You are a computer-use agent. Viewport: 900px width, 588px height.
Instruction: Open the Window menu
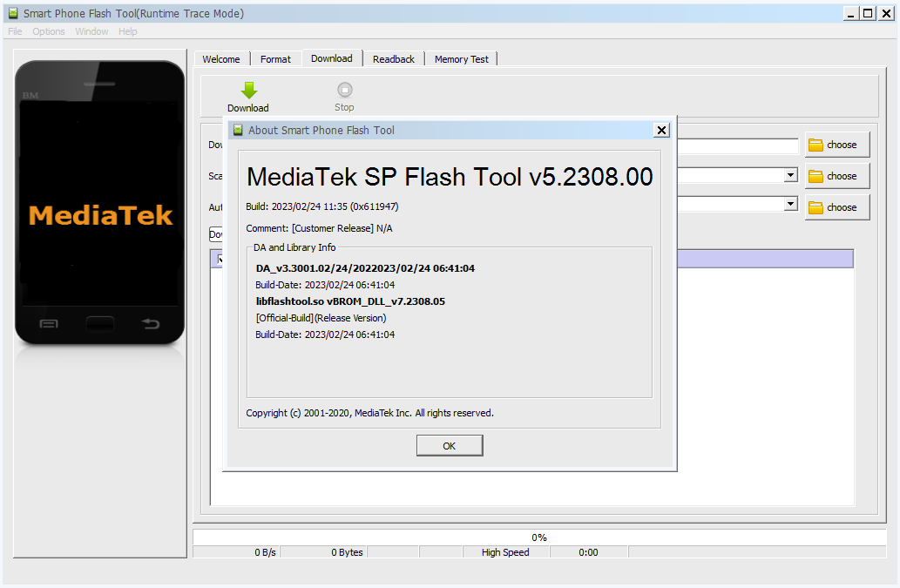click(x=91, y=31)
